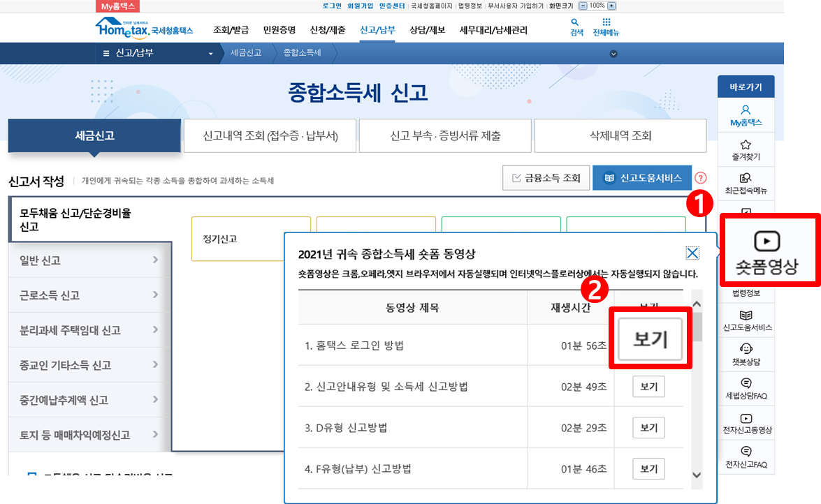Click the top 법령정보 link
This screenshot has height=504, width=821.
point(470,6)
